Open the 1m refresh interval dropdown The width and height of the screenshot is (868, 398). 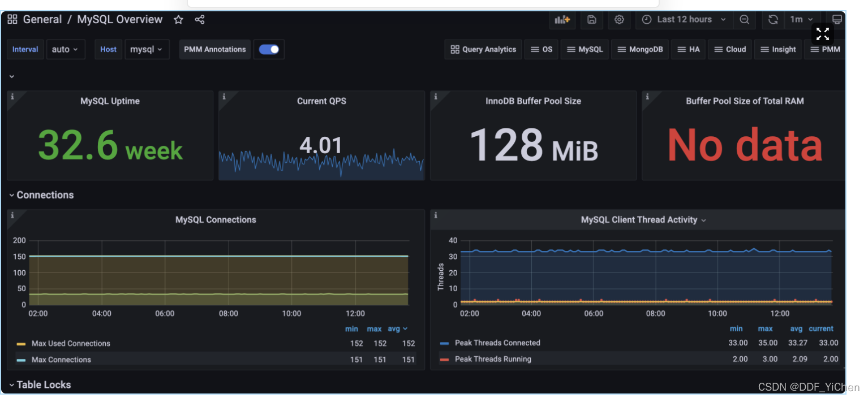point(802,20)
